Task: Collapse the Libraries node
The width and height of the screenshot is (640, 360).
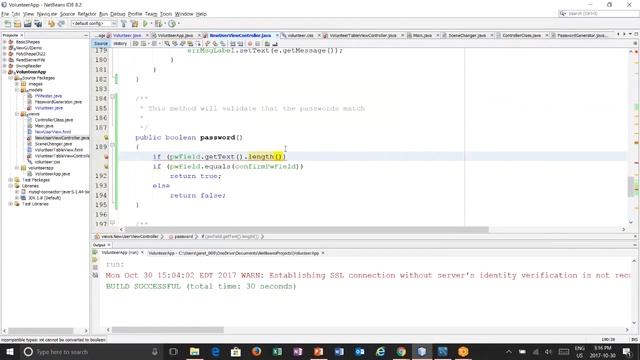Action: pyautogui.click(x=11, y=186)
